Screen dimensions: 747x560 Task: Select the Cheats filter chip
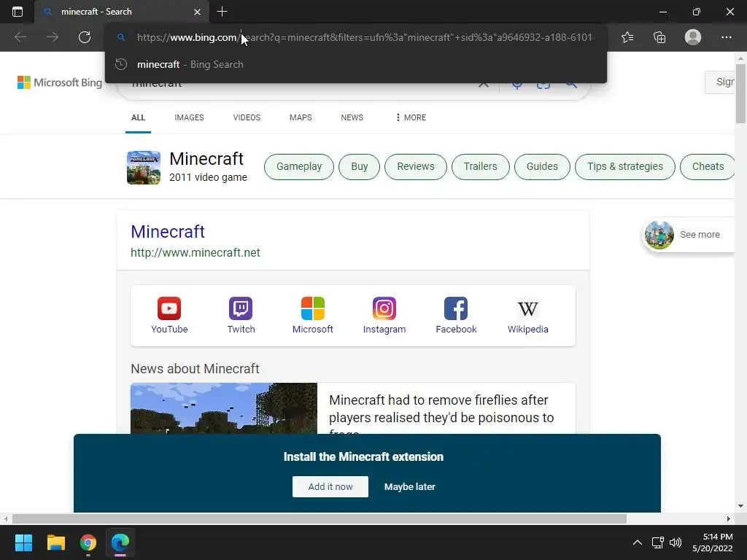click(708, 167)
